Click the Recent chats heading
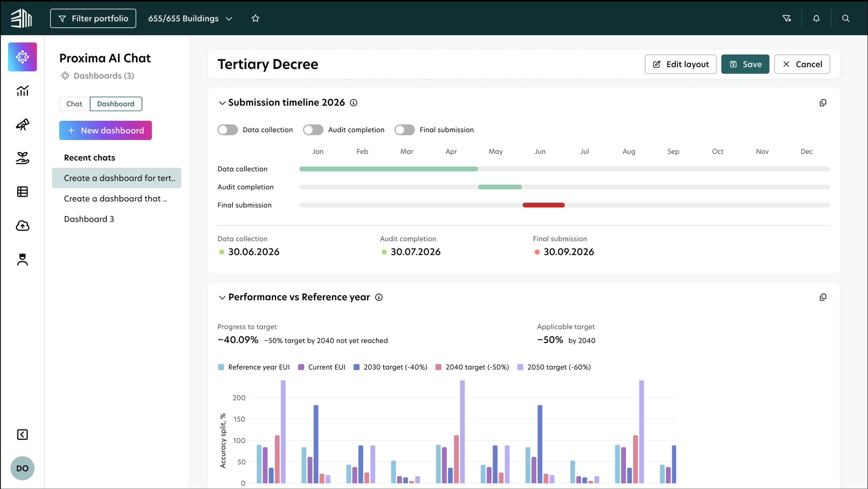The height and width of the screenshot is (489, 868). (90, 158)
